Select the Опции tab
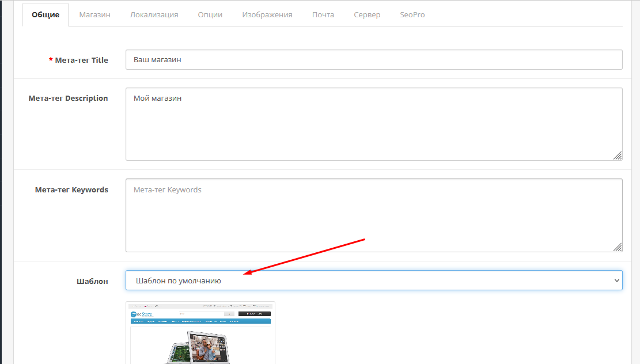Screen dimensions: 640x364 pyautogui.click(x=210, y=14)
